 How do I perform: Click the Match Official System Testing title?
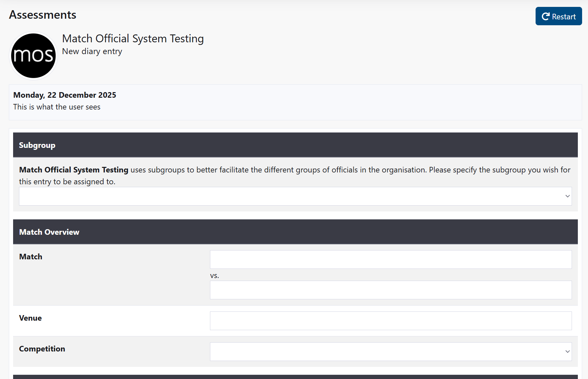pyautogui.click(x=133, y=39)
